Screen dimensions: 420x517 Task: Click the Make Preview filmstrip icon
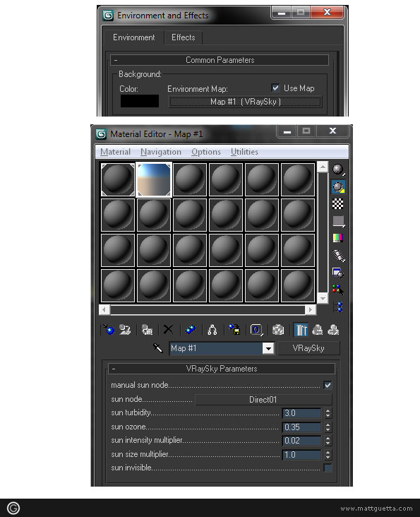(338, 256)
